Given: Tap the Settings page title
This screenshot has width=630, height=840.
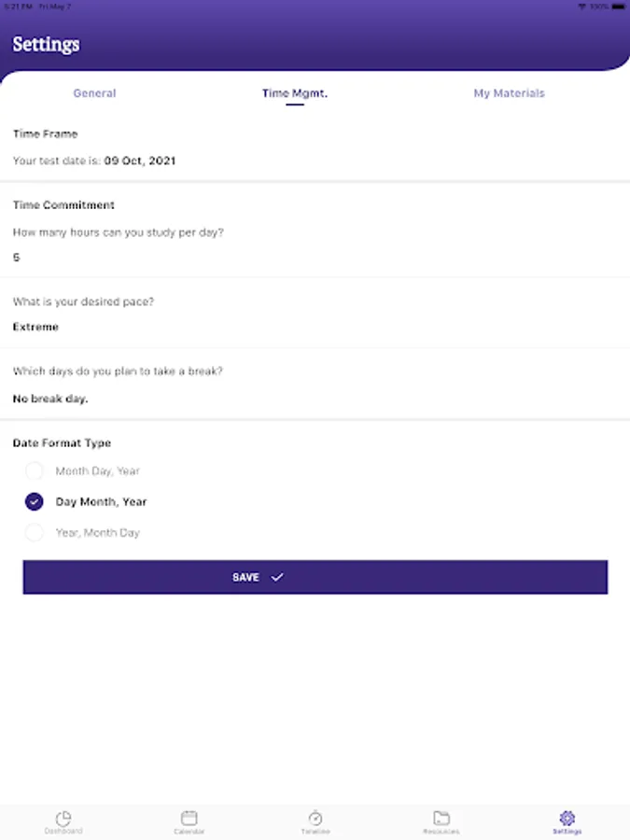Looking at the screenshot, I should coord(46,44).
